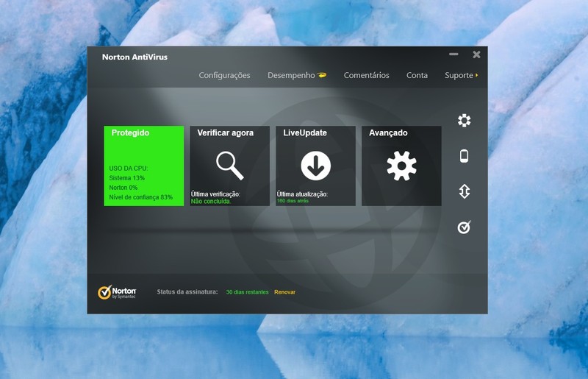Click the magnifying glass scan icon
Viewport: 588px width, 379px height.
click(230, 166)
